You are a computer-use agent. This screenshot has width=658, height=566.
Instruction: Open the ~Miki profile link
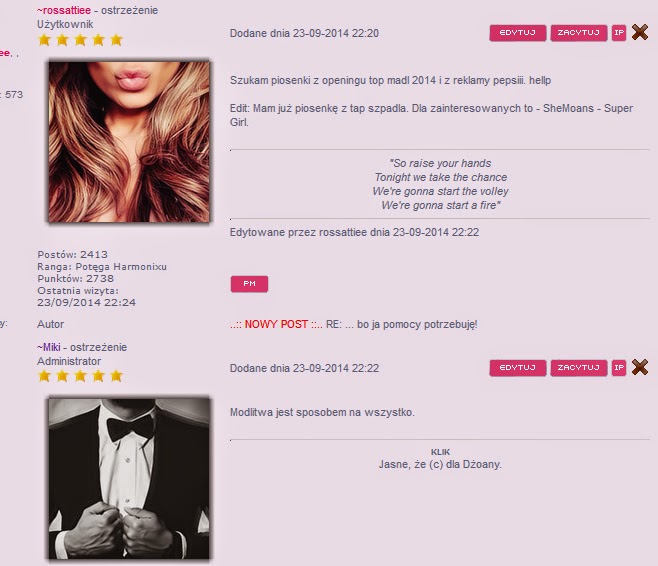[49, 347]
